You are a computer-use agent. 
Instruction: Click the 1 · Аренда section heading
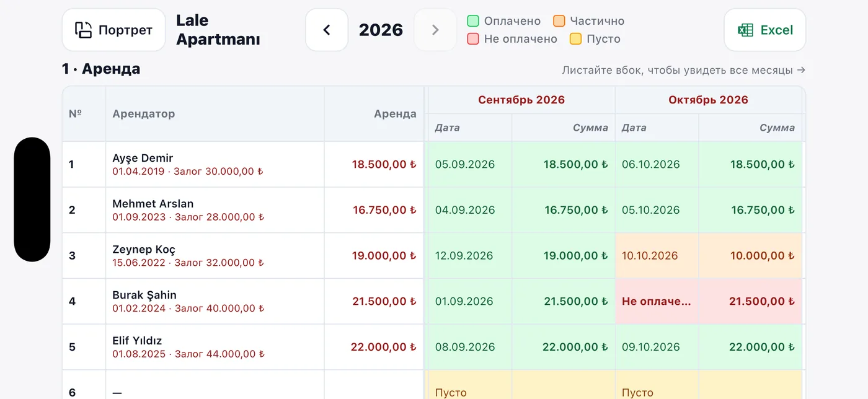click(x=101, y=69)
